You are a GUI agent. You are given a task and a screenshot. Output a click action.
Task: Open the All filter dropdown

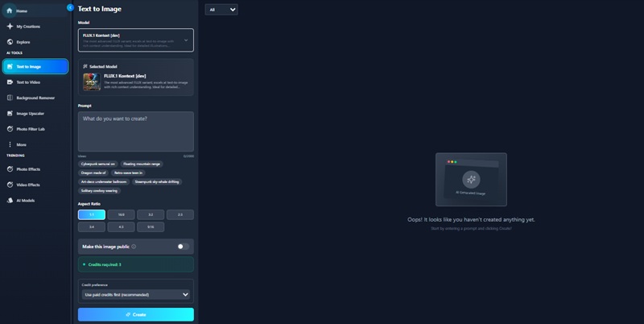(x=221, y=10)
